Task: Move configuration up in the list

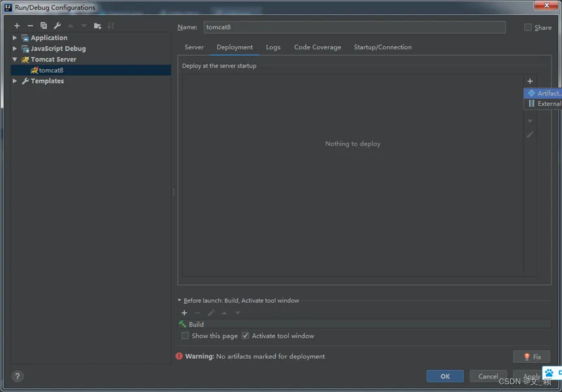Action: (x=71, y=26)
